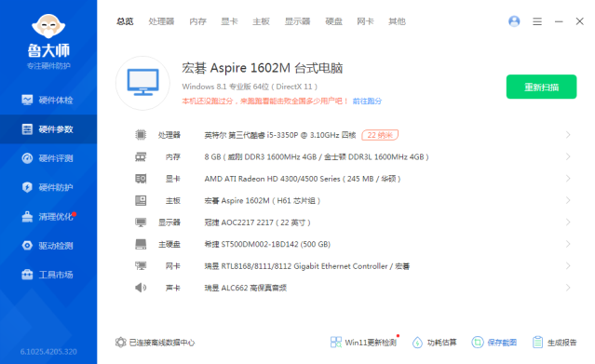
Task: Open 工具市场 toolbox icon
Action: click(27, 275)
